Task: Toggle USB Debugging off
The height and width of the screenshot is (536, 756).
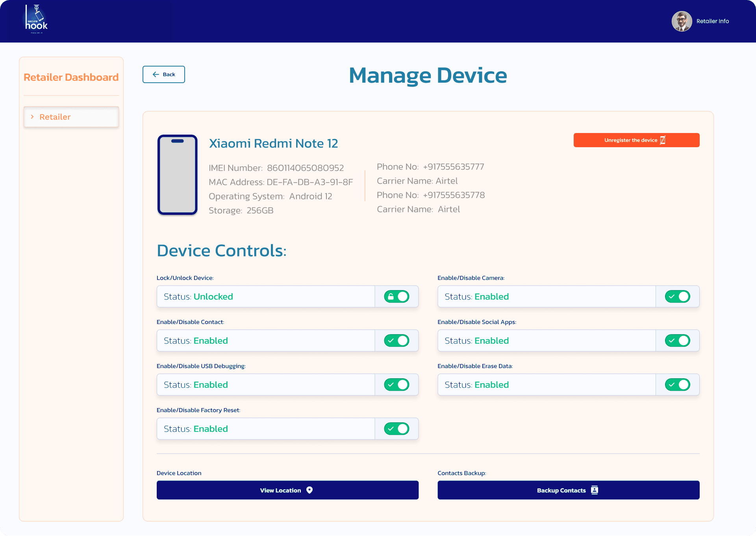Action: point(397,385)
